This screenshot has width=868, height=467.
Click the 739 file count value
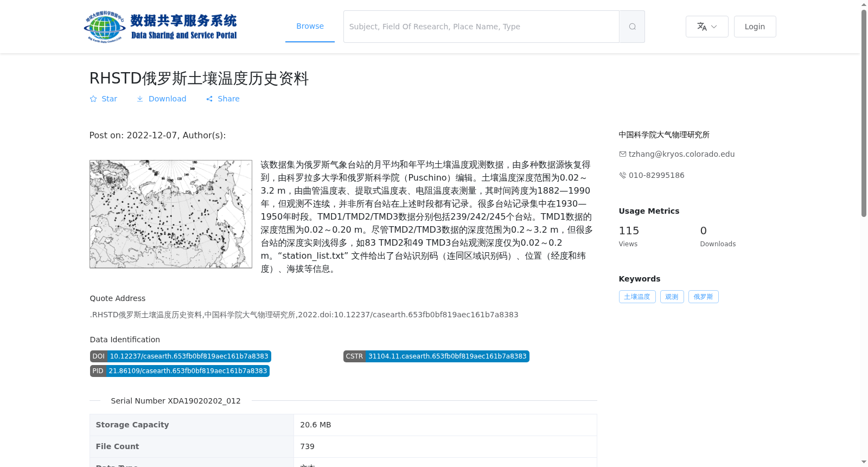(x=307, y=446)
